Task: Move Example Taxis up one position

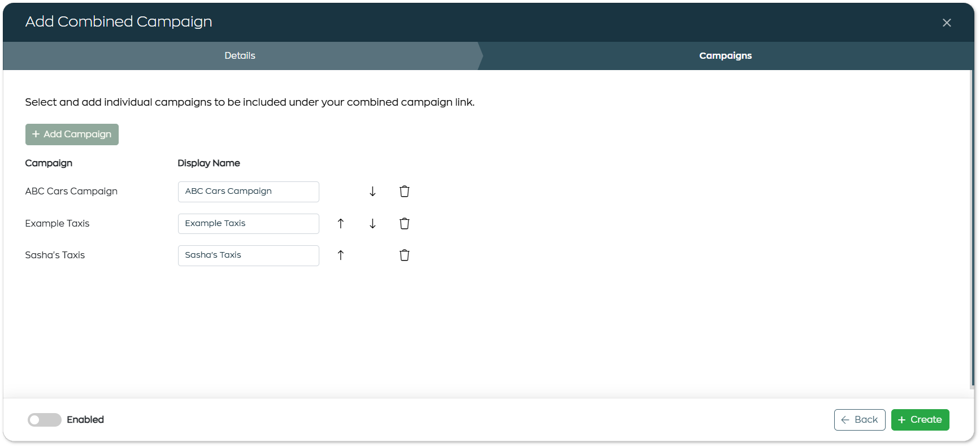Action: 340,224
